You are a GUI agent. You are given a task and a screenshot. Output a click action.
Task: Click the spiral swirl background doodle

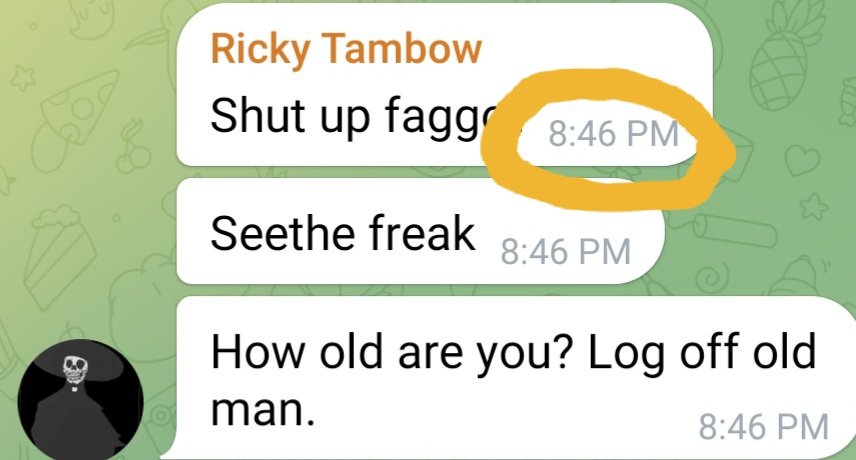point(710,279)
